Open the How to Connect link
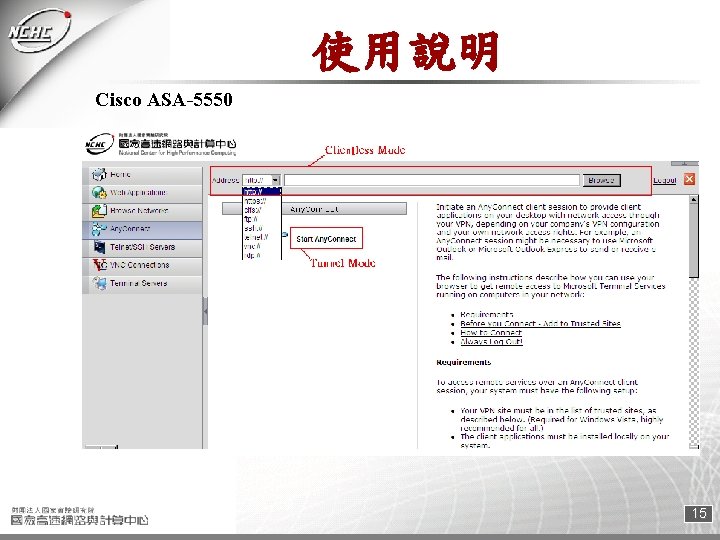 pos(491,332)
